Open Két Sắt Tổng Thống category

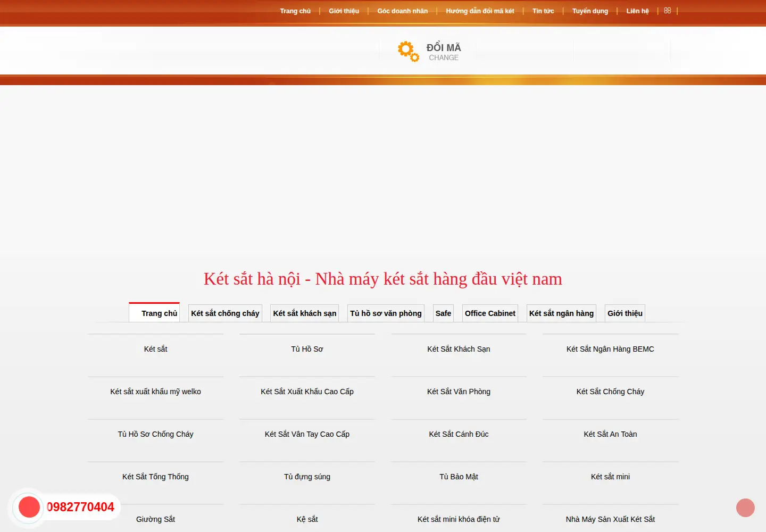(x=155, y=477)
